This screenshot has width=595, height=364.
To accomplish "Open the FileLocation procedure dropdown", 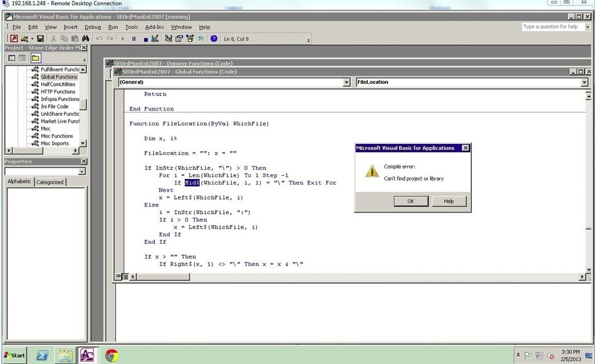I will (585, 82).
